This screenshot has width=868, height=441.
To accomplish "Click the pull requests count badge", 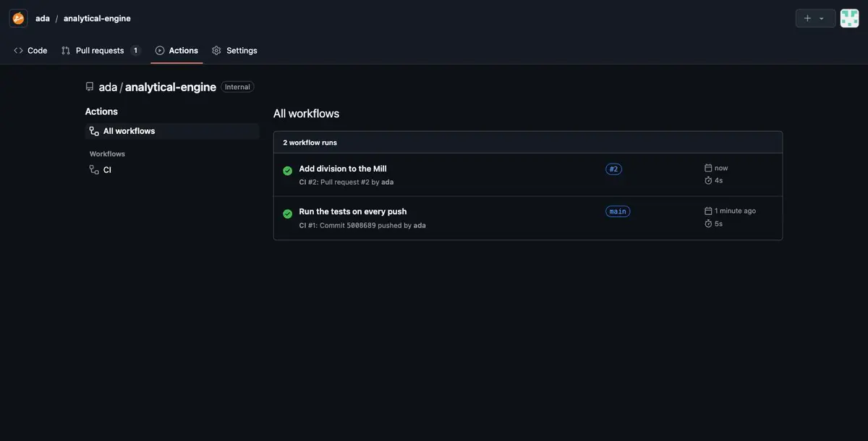I will [x=135, y=51].
